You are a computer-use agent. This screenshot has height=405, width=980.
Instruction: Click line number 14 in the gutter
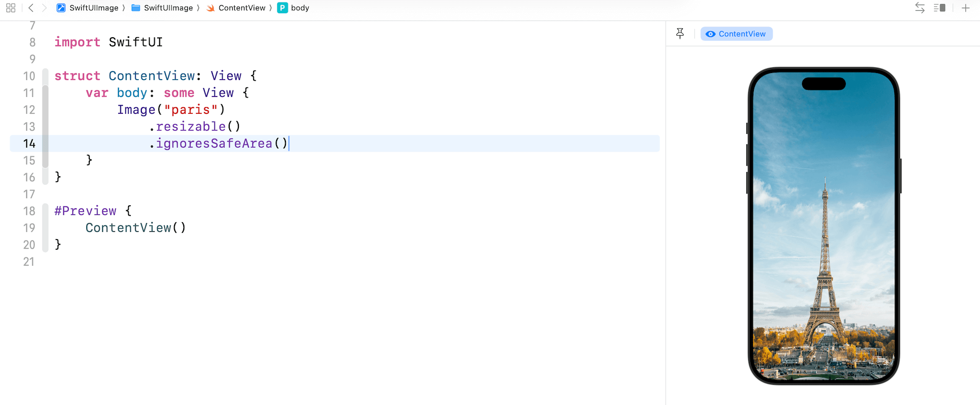[x=29, y=144]
